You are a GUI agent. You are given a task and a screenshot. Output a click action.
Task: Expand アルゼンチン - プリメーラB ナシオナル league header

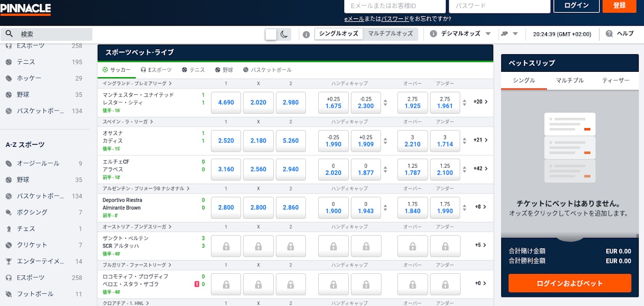[x=147, y=189]
